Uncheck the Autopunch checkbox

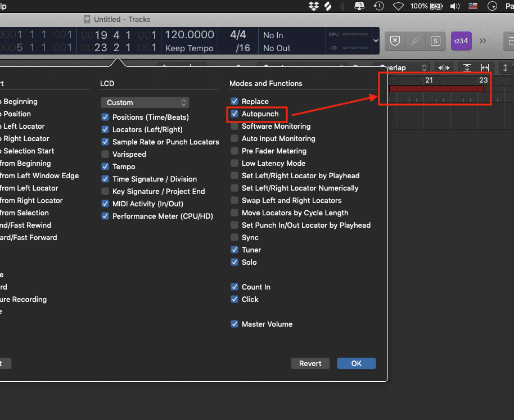pyautogui.click(x=235, y=114)
